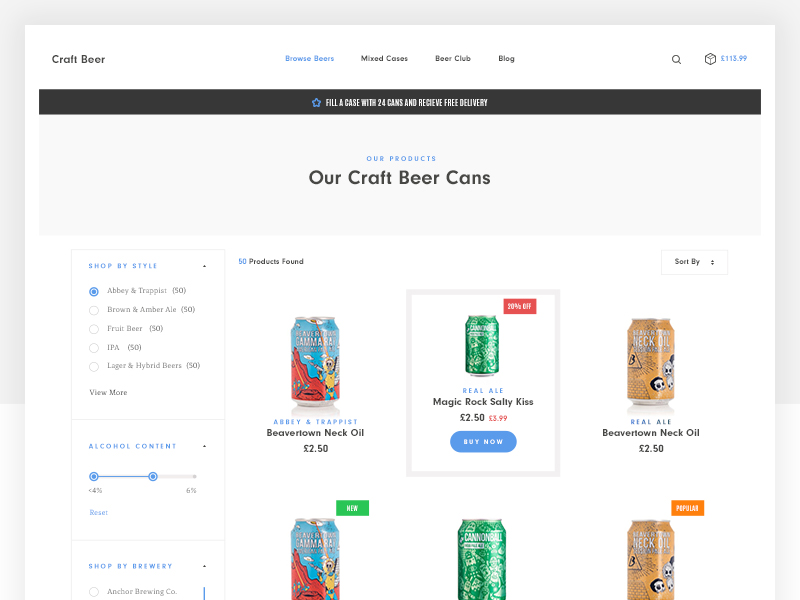Open the Beer Club menu item

453,59
